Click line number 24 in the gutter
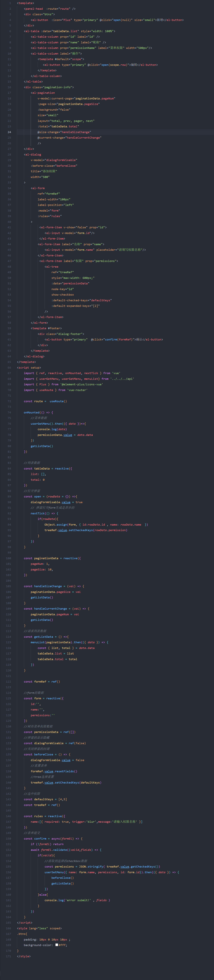The height and width of the screenshot is (980, 214). [10, 132]
